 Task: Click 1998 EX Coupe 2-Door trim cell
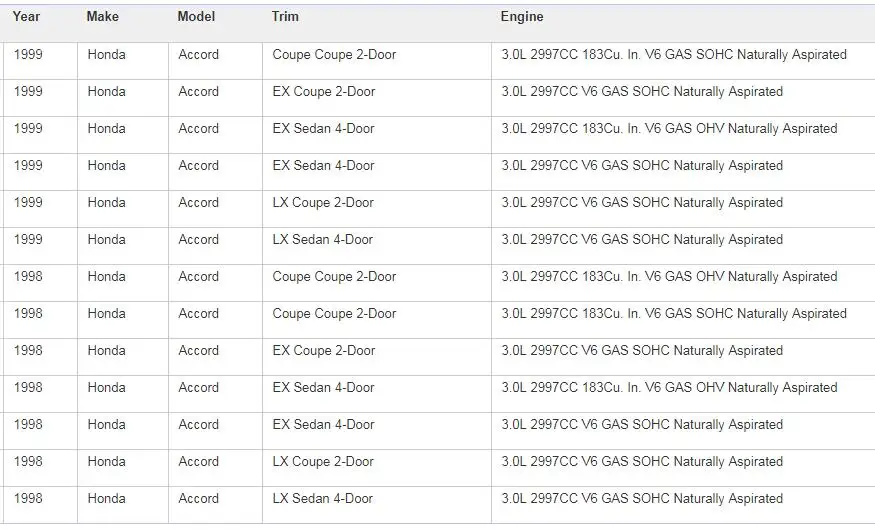coord(377,357)
